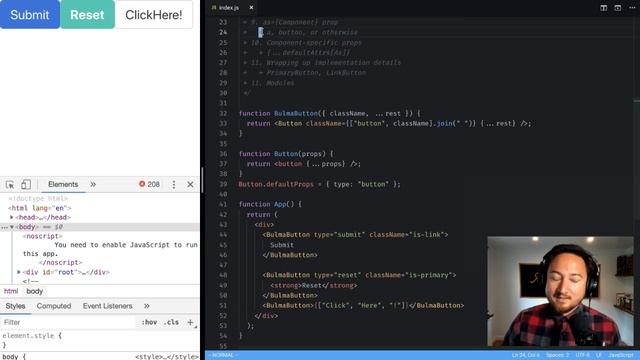Click Button.defaultProps on line 39
Image resolution: width=640 pixels, height=360 pixels.
[276, 184]
